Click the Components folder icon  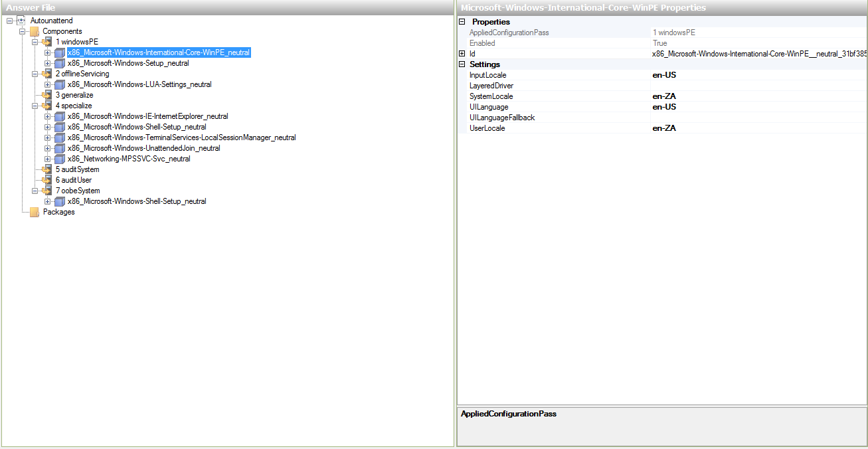point(34,31)
